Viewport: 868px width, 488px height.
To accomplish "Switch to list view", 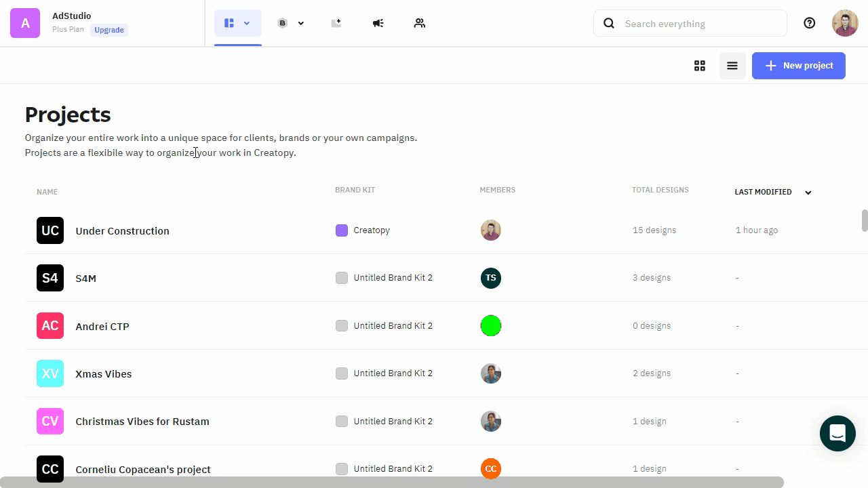I will (x=732, y=66).
